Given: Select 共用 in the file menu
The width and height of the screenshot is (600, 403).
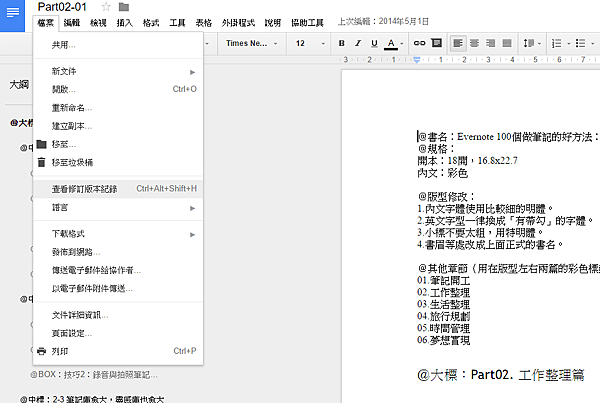Looking at the screenshot, I should [118, 45].
